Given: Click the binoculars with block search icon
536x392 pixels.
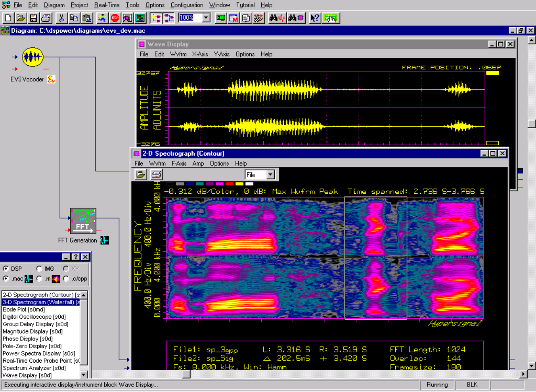Looking at the screenshot, I should (296, 18).
